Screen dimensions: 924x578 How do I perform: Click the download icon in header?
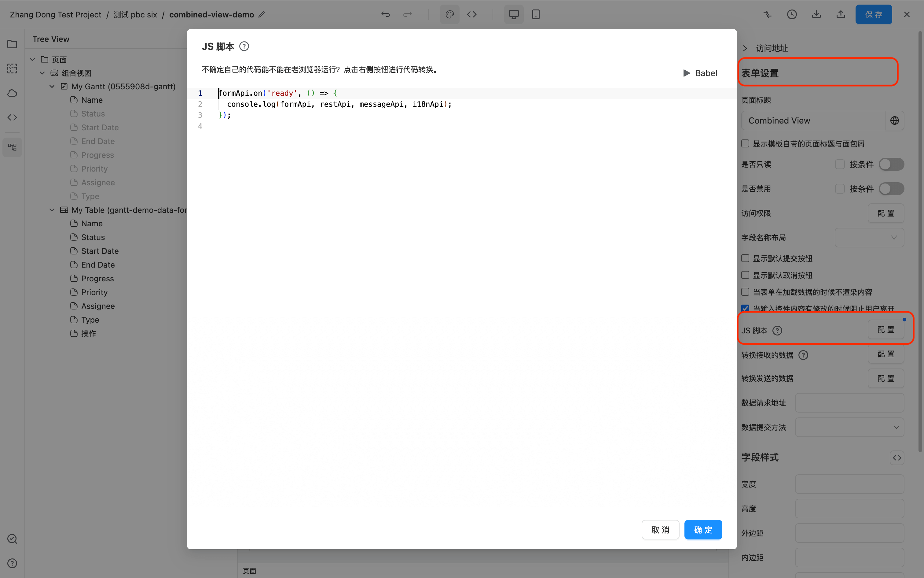click(x=816, y=15)
